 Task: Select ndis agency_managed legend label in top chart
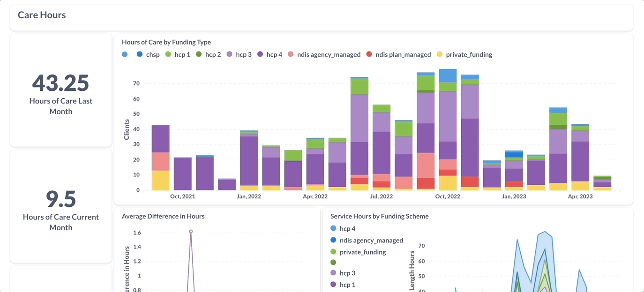pos(329,55)
